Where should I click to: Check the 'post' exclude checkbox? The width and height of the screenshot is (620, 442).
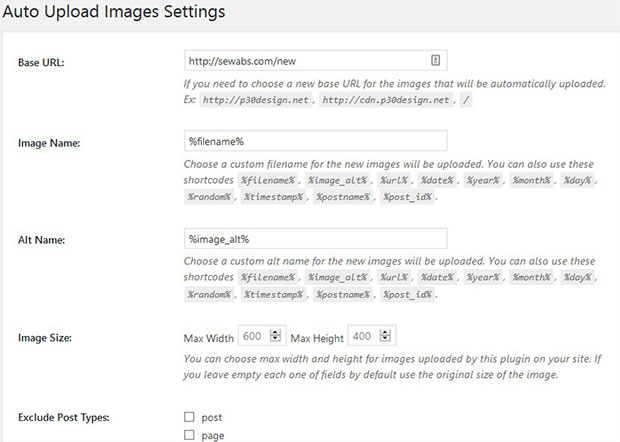click(x=189, y=417)
